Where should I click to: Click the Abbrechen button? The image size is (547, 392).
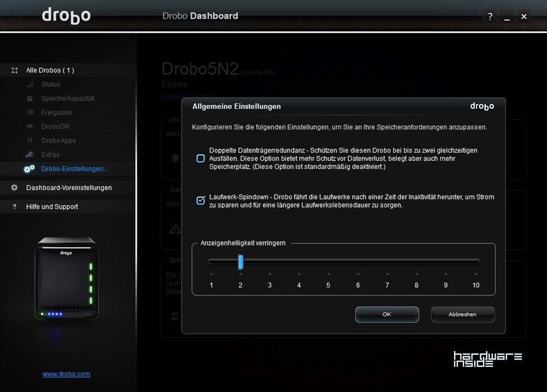pos(463,314)
